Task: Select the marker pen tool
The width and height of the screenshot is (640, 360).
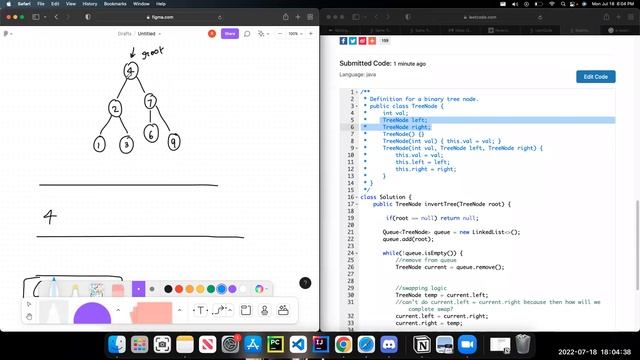Action: click(54, 287)
